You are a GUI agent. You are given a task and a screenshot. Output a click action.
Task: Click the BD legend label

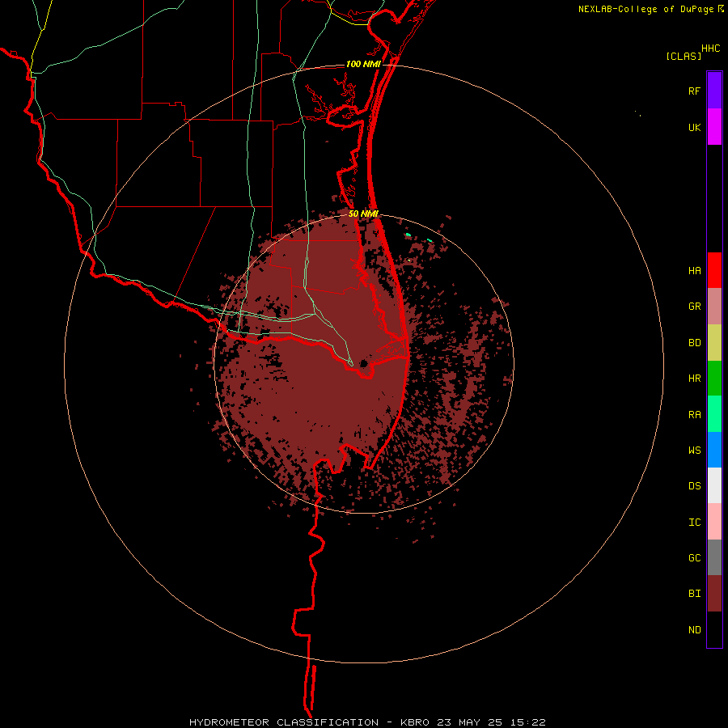(694, 343)
